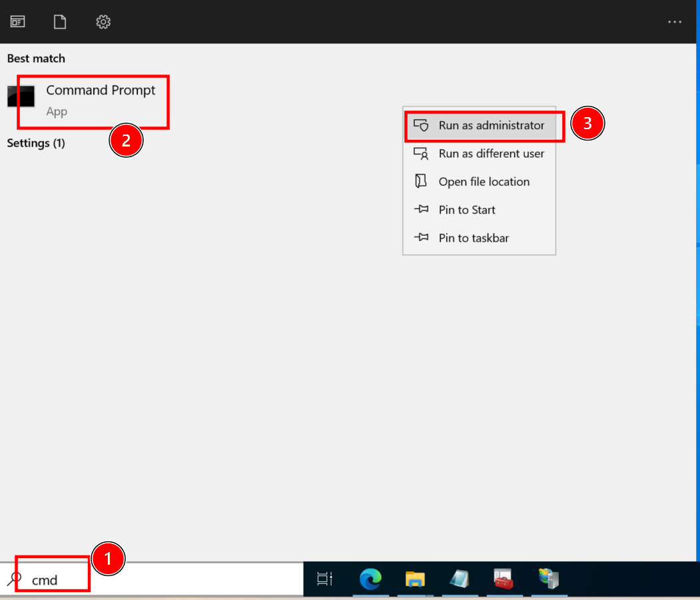Screen dimensions: 700x600
Task: Open the notepad icon on taskbar
Action: click(x=459, y=579)
